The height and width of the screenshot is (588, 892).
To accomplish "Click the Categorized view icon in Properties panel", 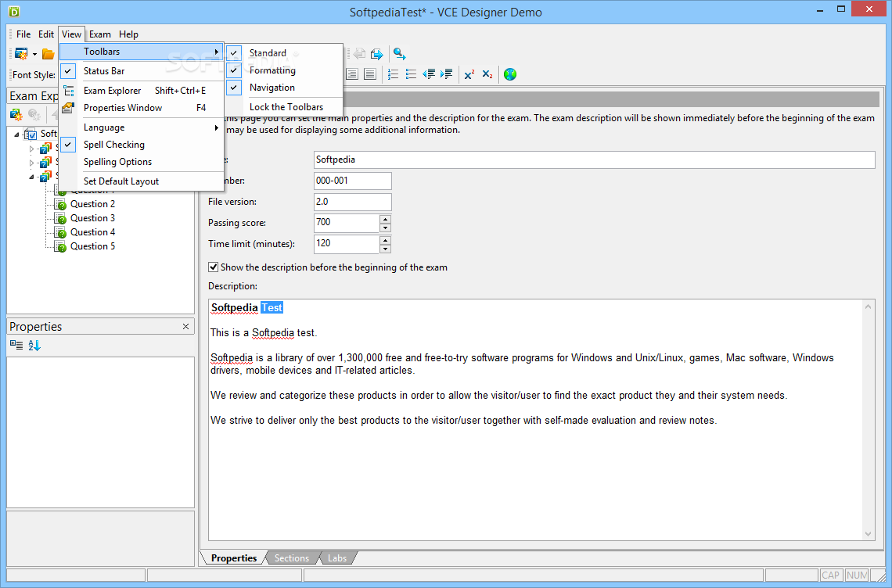I will click(16, 345).
